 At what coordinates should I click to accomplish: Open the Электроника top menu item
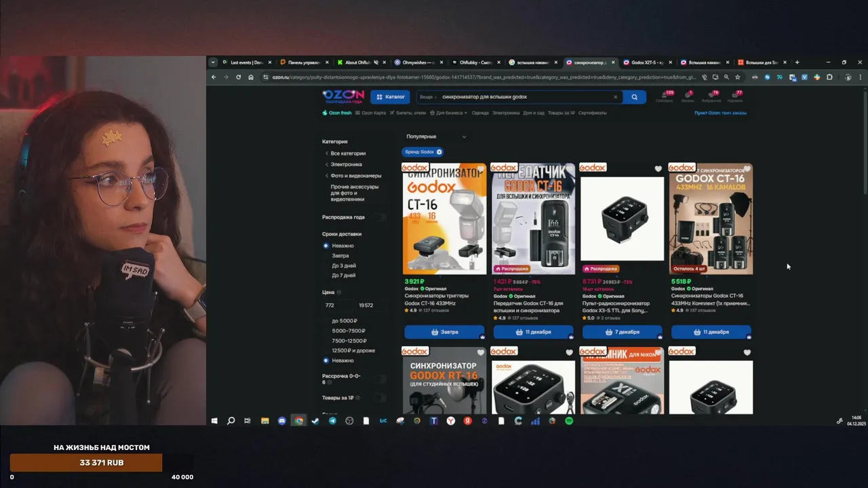506,113
